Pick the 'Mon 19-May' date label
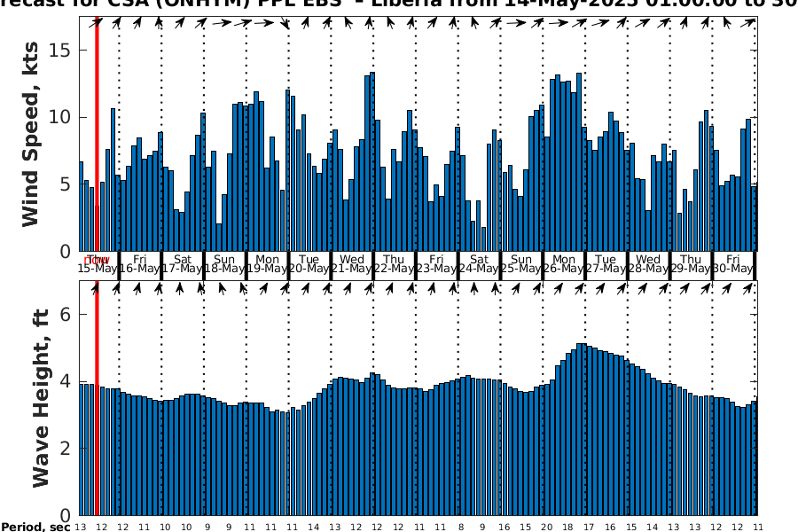 [x=267, y=263]
